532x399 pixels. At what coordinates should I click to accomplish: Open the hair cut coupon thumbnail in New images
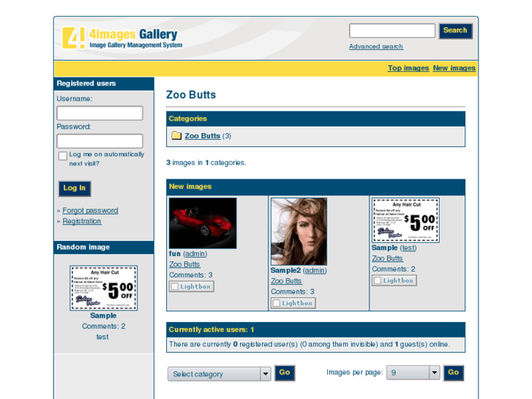405,220
